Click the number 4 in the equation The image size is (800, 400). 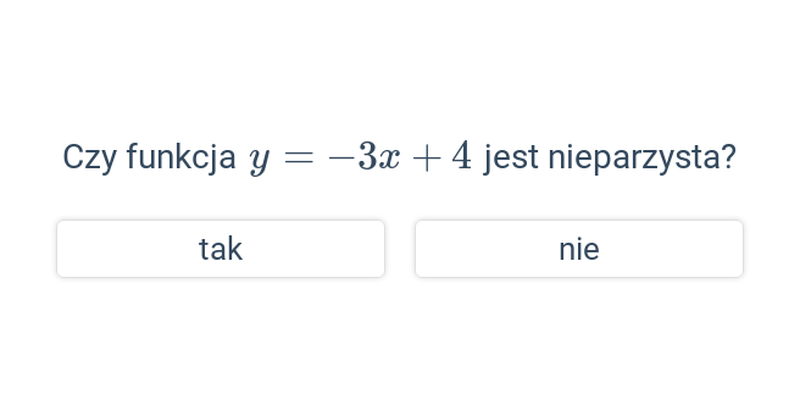point(462,157)
